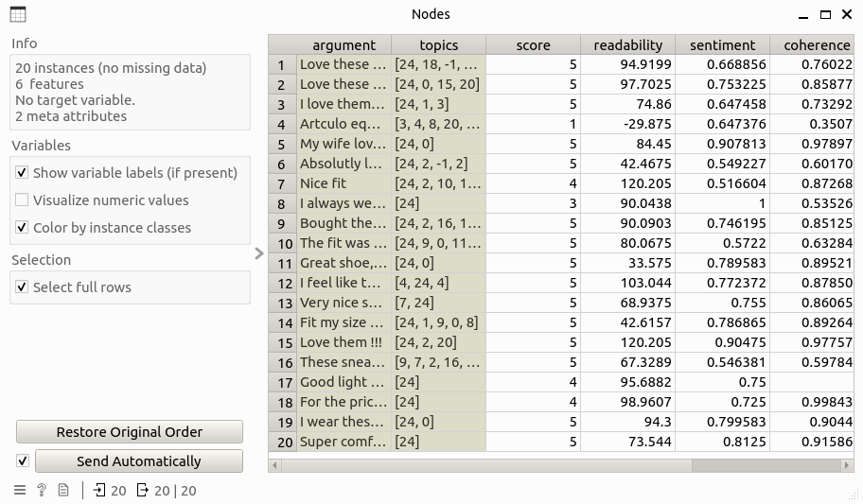Select the readability value 97.7025
The height and width of the screenshot is (504, 863).
[x=628, y=85]
